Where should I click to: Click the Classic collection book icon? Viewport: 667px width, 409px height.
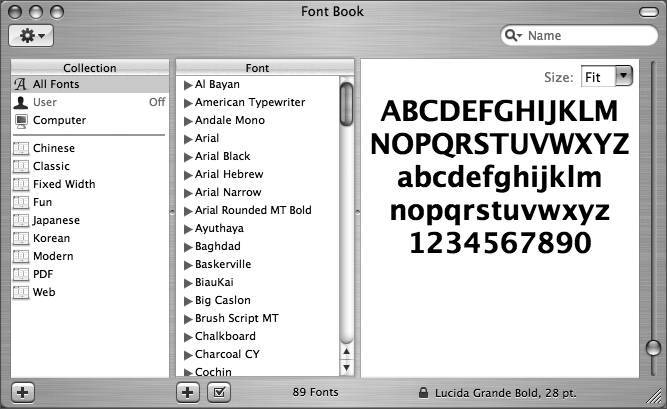tap(21, 166)
